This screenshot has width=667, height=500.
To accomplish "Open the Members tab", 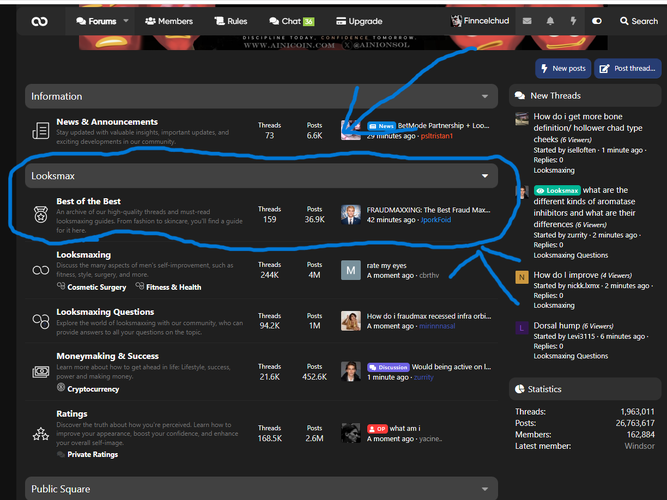I will point(168,21).
